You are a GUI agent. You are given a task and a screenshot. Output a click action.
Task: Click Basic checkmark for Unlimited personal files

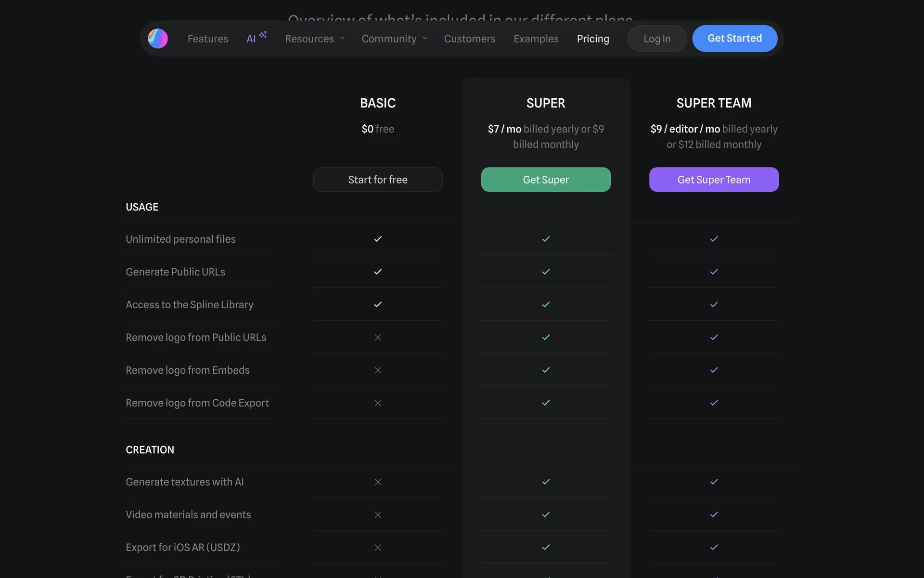click(378, 239)
